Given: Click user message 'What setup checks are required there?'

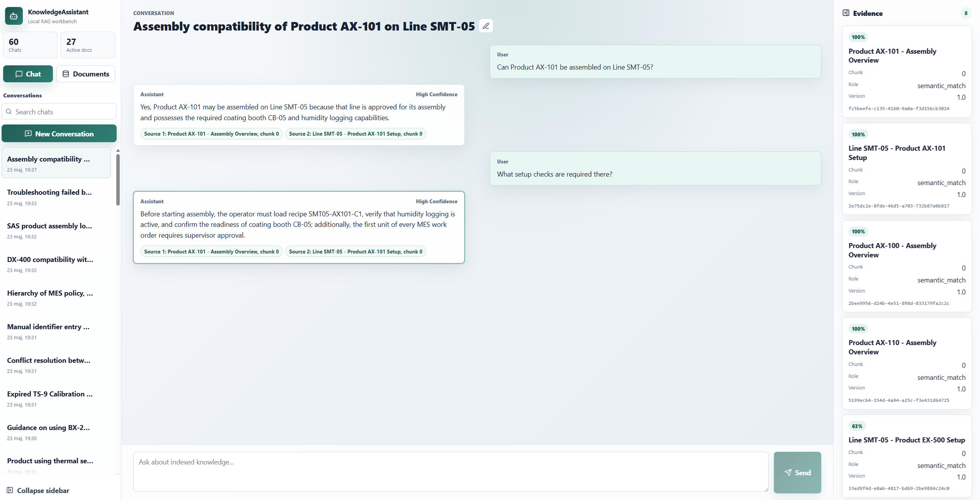Looking at the screenshot, I should (655, 168).
